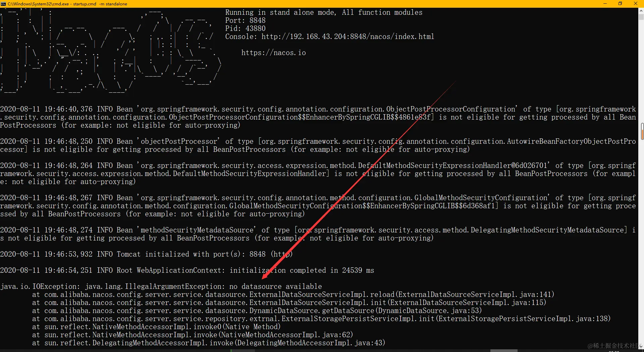
Task: Click the NativeMethodAccessorImpl.invoke0 stack trace line
Action: pyautogui.click(x=156, y=327)
